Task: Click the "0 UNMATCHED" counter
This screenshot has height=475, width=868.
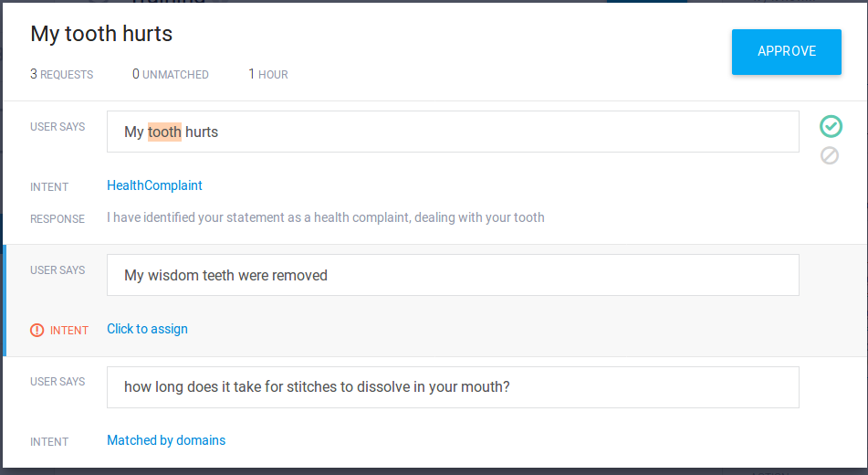Action: click(171, 74)
